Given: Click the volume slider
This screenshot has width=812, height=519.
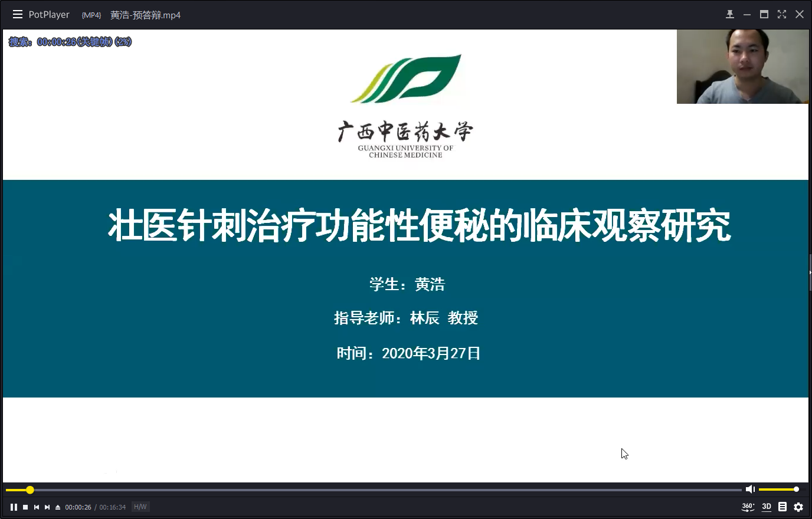Looking at the screenshot, I should pyautogui.click(x=778, y=490).
